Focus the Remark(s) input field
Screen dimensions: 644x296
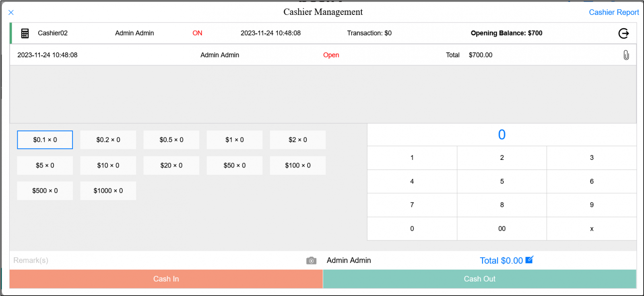tap(157, 261)
